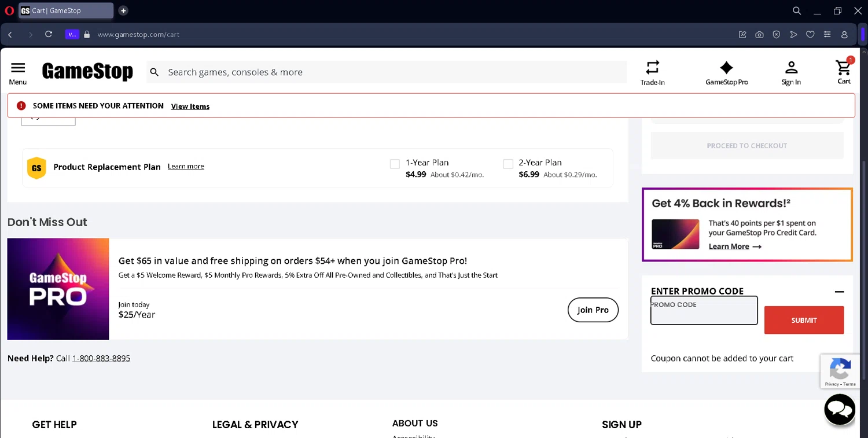Image resolution: width=868 pixels, height=438 pixels.
Task: Click the reCAPTCHA badge
Action: (840, 371)
